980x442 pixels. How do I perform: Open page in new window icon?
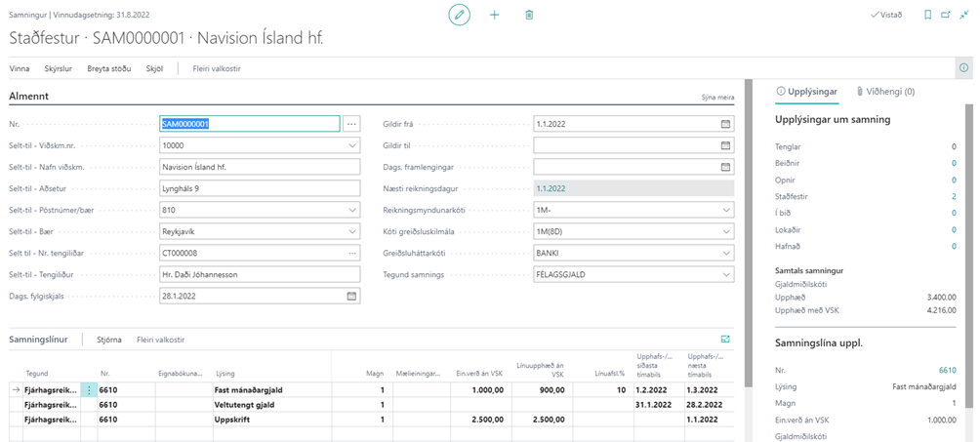[947, 16]
